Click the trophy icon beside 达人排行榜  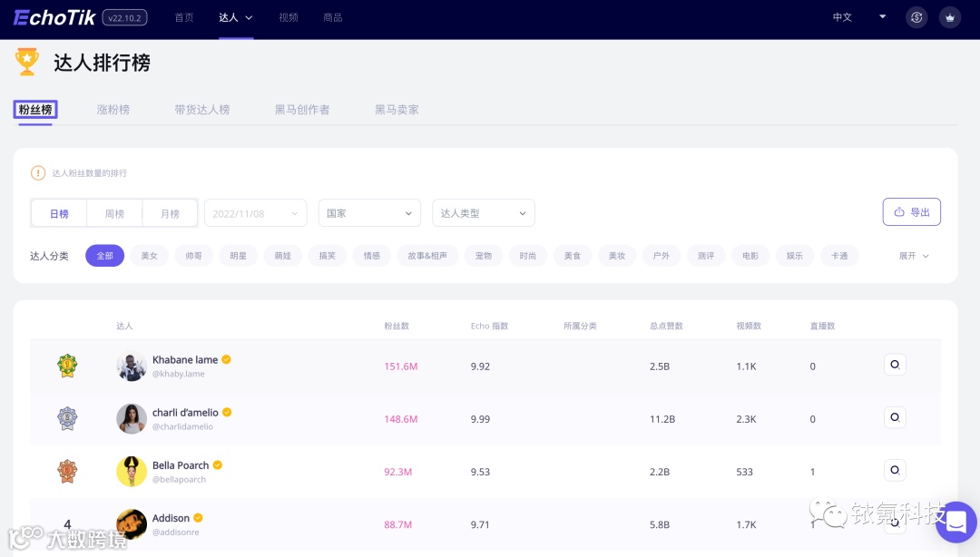pos(27,62)
